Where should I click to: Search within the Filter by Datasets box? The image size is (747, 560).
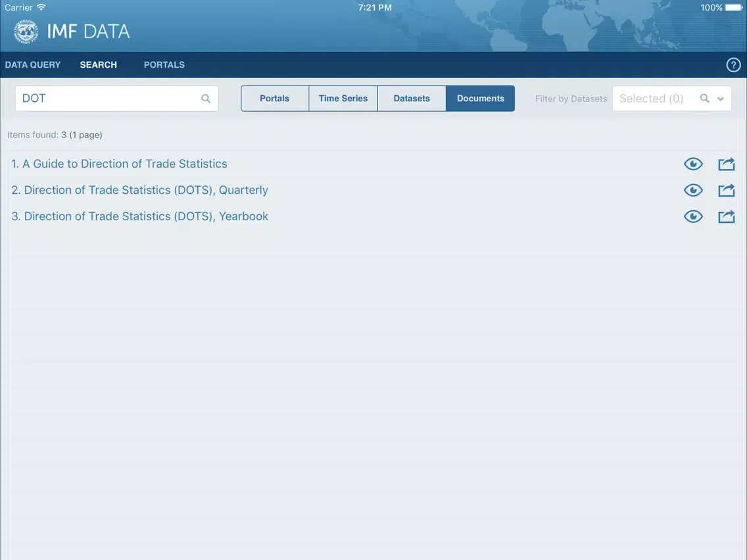(x=704, y=98)
